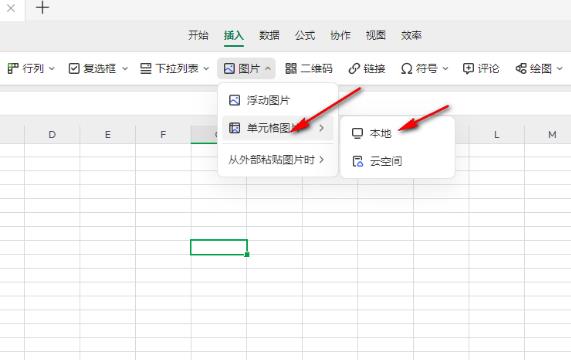Select column L header
The height and width of the screenshot is (360, 571).
(496, 135)
